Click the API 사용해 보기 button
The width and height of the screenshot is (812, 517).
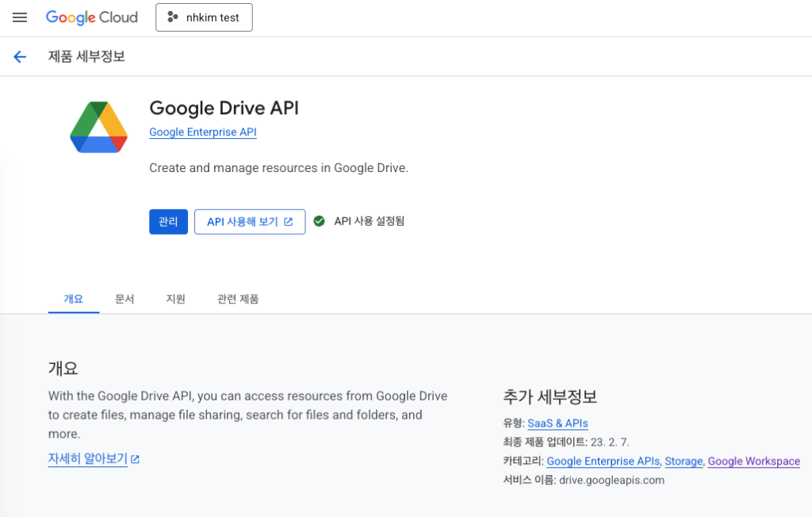[249, 222]
